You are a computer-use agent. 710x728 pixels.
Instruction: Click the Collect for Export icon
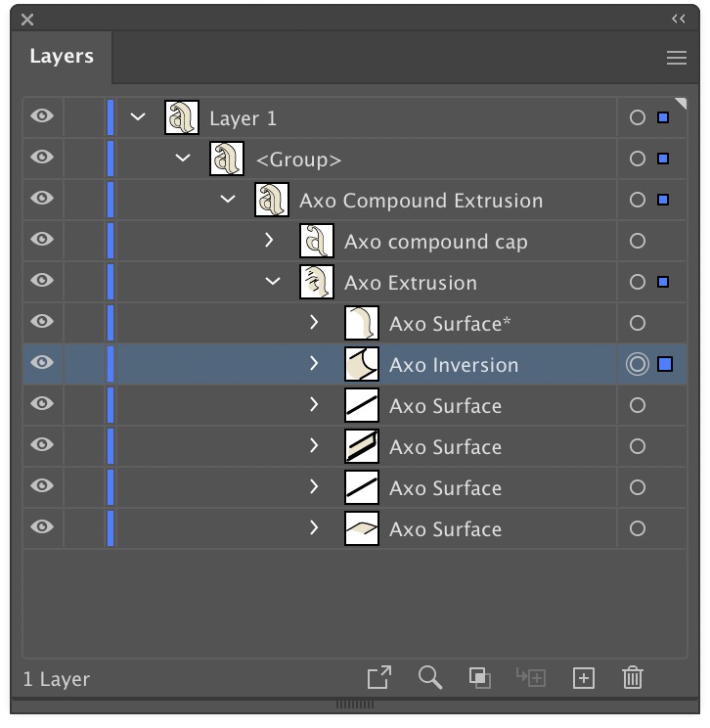pos(379,677)
